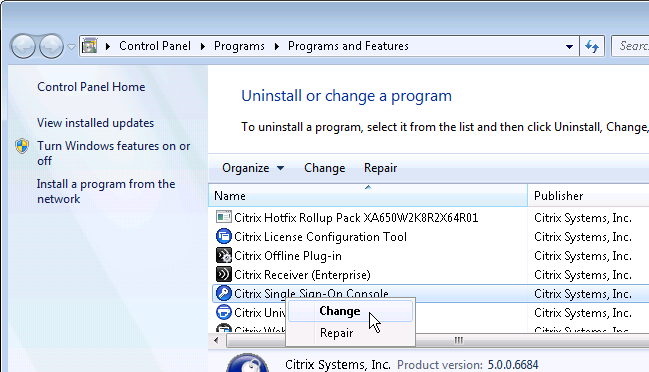The width and height of the screenshot is (649, 372).
Task: Open the address bar history dropdown
Action: pos(569,47)
